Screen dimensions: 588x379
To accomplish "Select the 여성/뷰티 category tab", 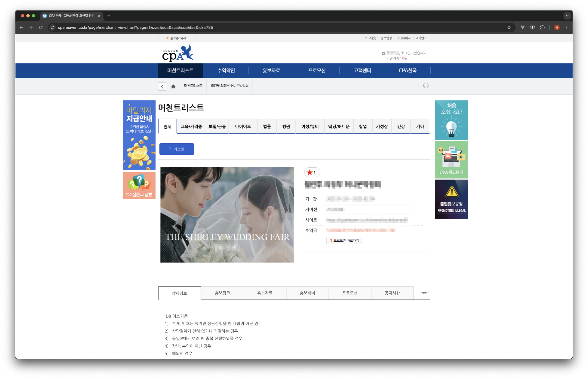I will point(310,127).
